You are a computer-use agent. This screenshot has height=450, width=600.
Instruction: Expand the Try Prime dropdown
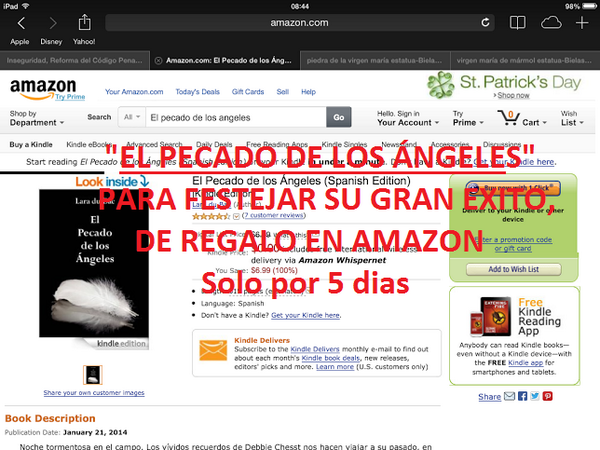click(x=468, y=119)
